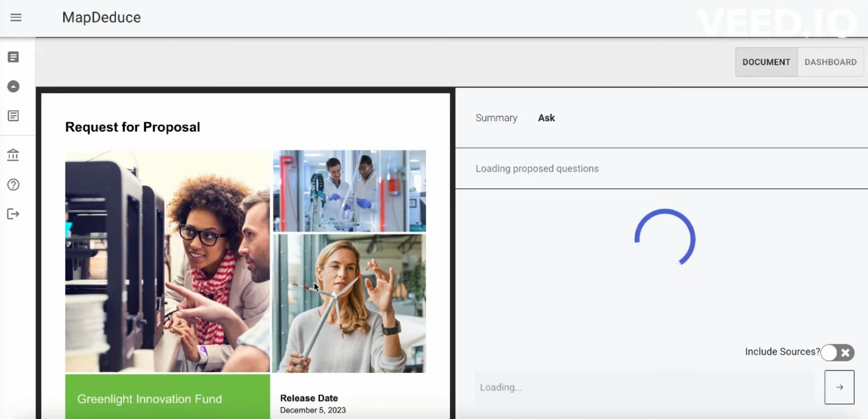
Task: Click the Greenlight Innovation Fund banner
Action: 167,397
